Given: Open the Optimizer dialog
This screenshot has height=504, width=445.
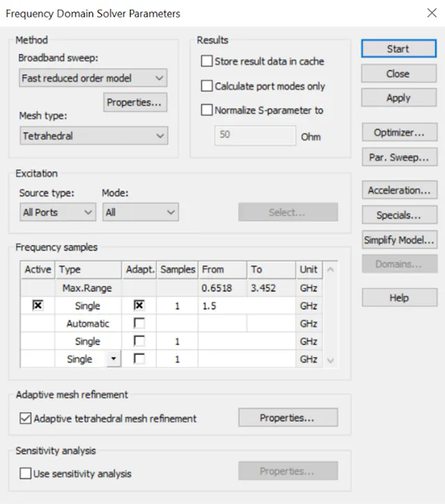Looking at the screenshot, I should coord(399,132).
